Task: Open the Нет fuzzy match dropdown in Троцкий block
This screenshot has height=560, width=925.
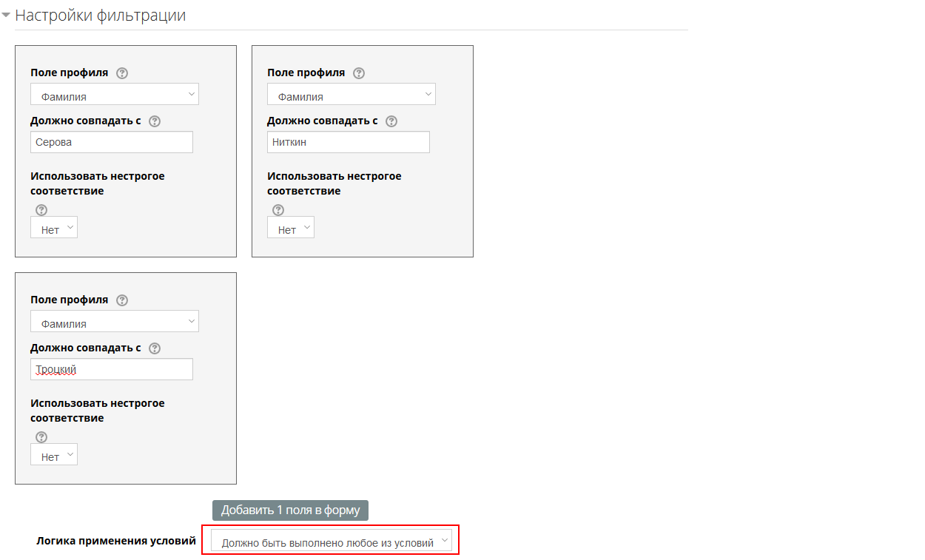Action: pos(54,455)
